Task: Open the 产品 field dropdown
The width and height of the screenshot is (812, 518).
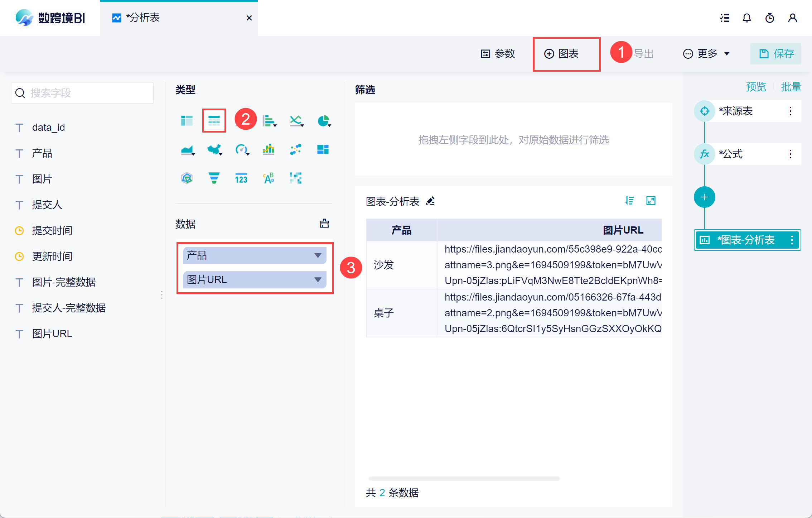Action: point(318,255)
